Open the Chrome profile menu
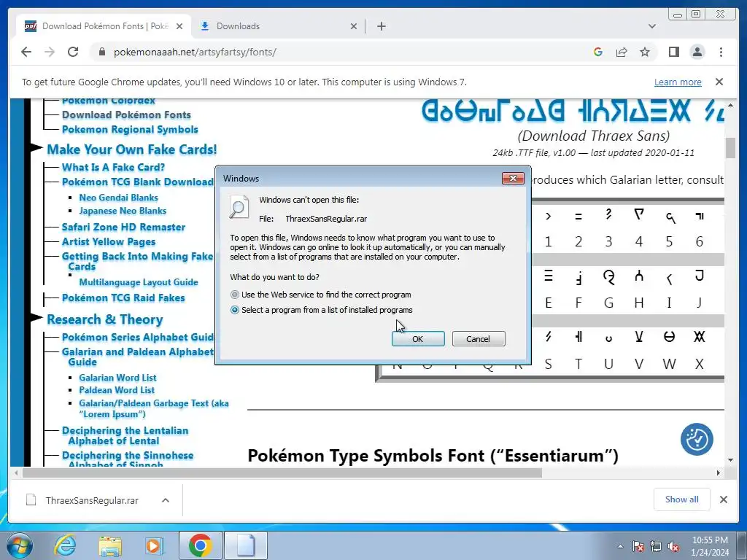747x560 pixels. pos(697,52)
